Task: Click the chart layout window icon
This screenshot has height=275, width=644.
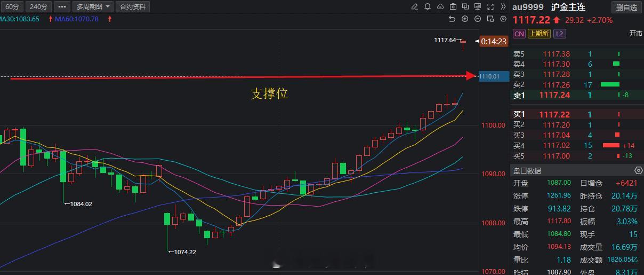Action: pyautogui.click(x=490, y=19)
